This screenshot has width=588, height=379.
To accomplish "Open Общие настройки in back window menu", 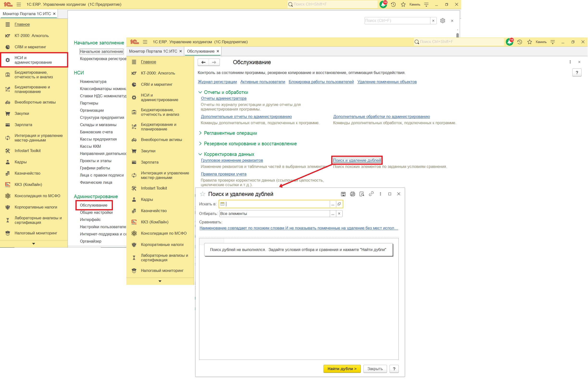I will pos(96,213).
